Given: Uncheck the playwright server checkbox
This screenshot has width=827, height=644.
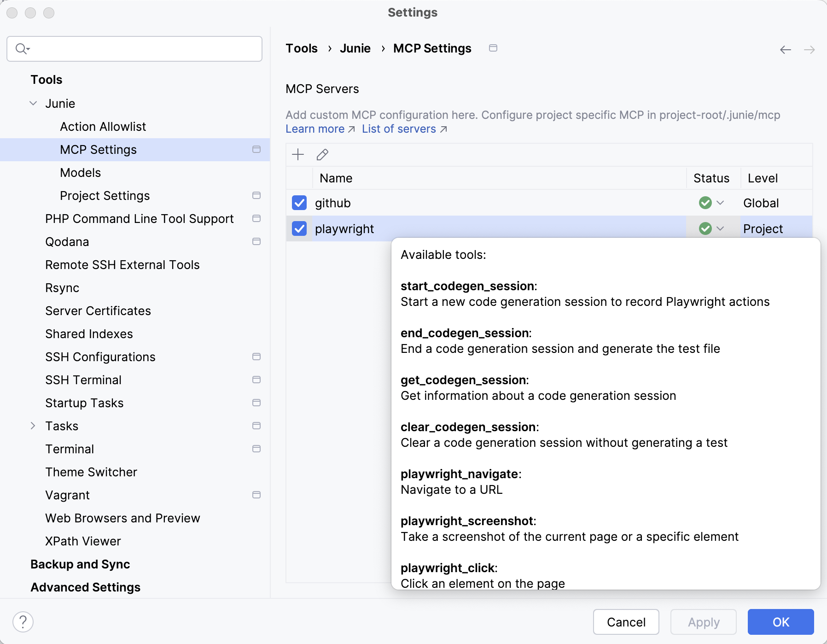Looking at the screenshot, I should tap(299, 229).
